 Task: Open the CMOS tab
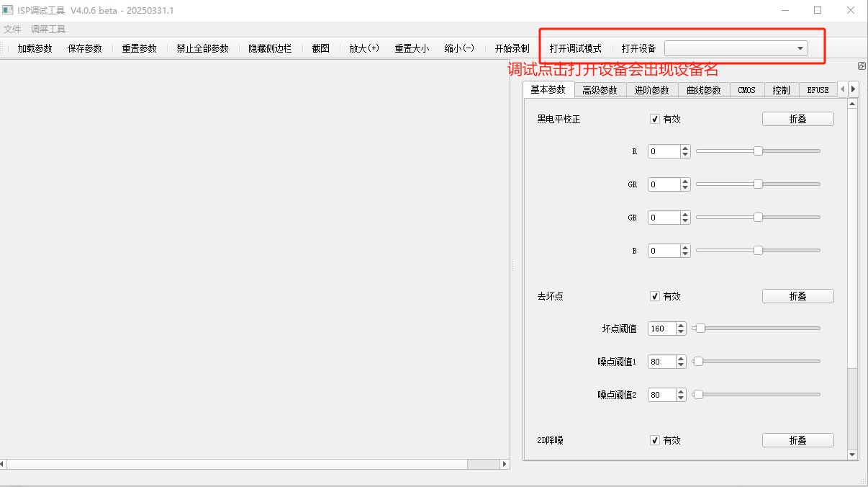click(747, 90)
